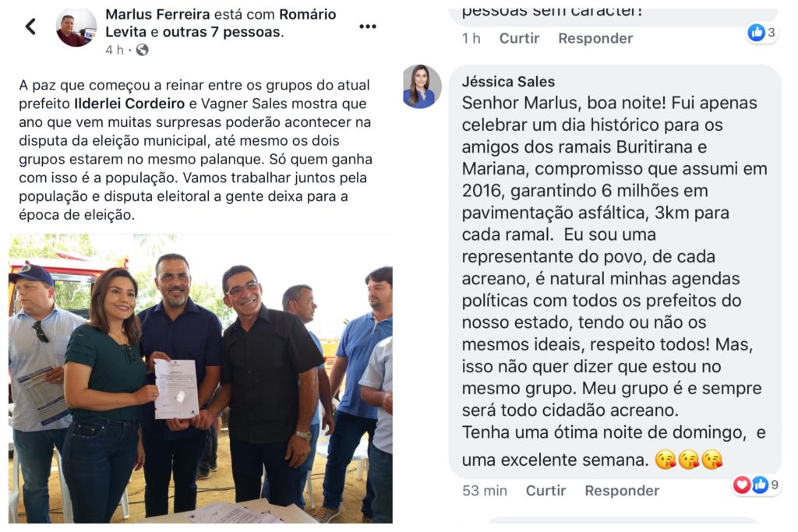
Task: Go back using the back arrow icon
Action: click(x=30, y=26)
